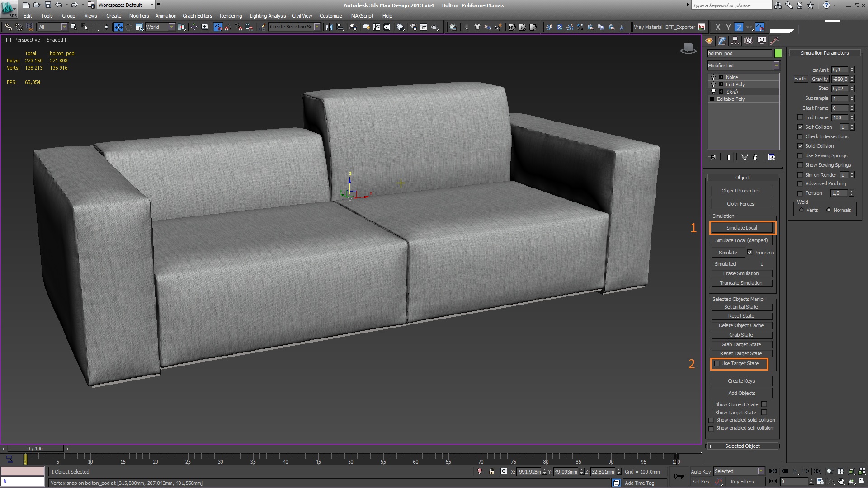Click the Y axis transform icon

pyautogui.click(x=728, y=27)
